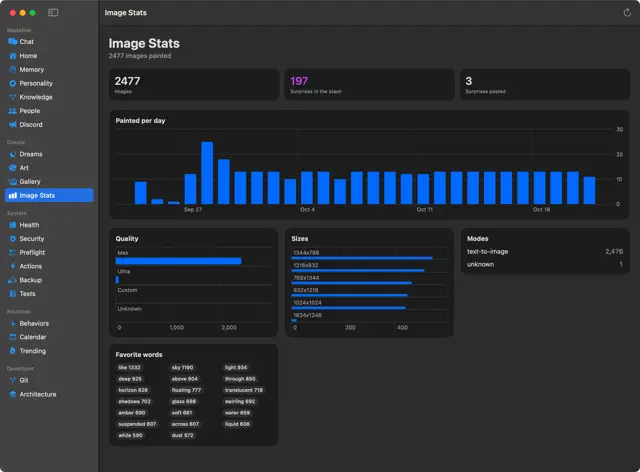Open the Architecture icon
640x472 pixels.
(x=13, y=394)
